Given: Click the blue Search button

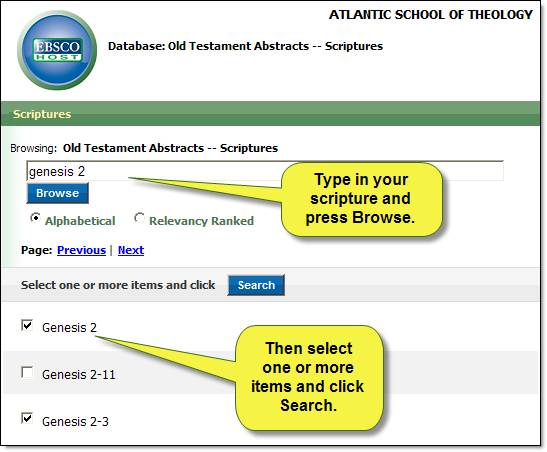Looking at the screenshot, I should [256, 285].
